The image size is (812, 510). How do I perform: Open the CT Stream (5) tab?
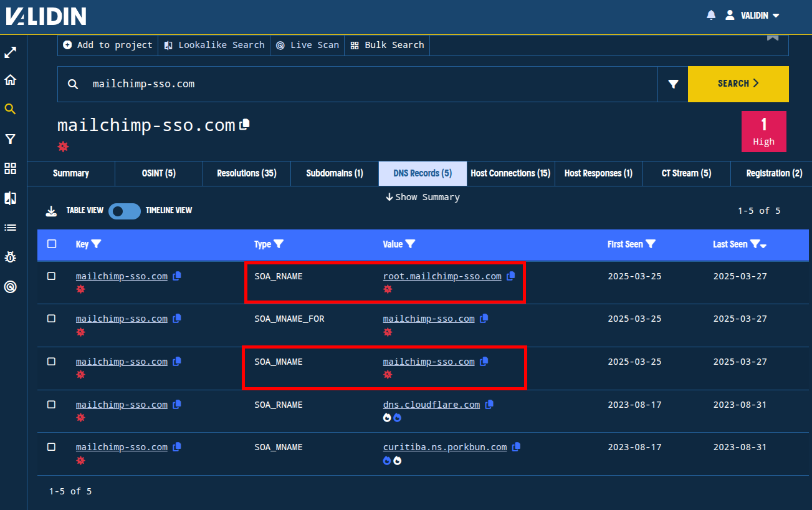click(686, 173)
